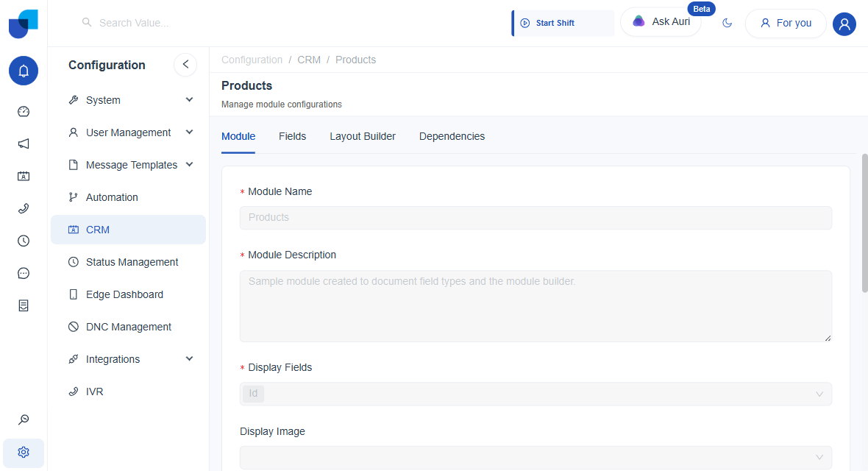Click the Products breadcrumb
Screen dimensions: 868x471
coord(355,60)
